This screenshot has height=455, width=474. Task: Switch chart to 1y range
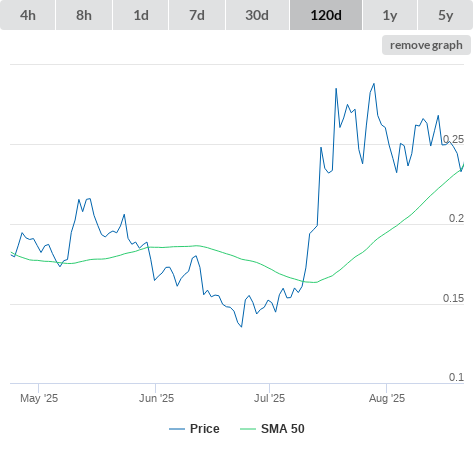tap(390, 15)
